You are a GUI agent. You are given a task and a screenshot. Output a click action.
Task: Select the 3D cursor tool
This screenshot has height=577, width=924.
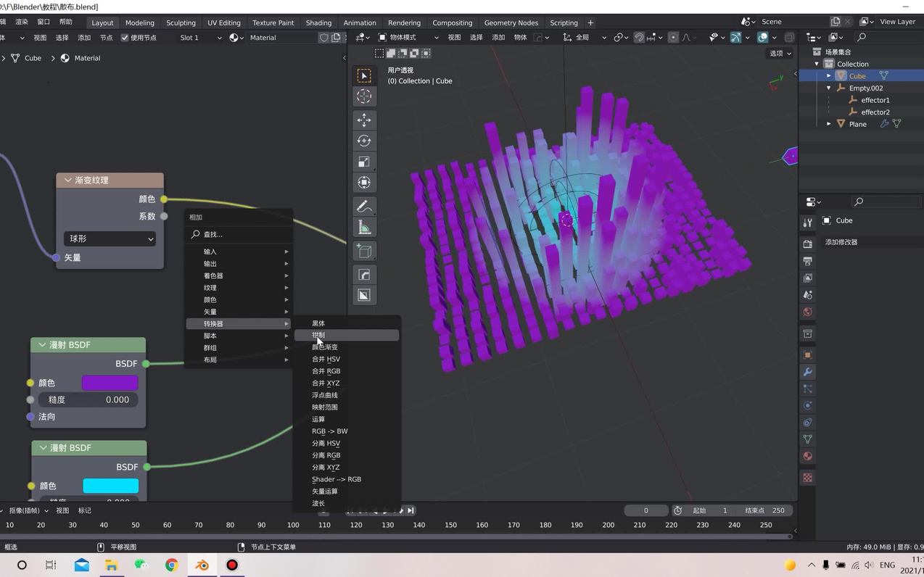click(x=364, y=96)
